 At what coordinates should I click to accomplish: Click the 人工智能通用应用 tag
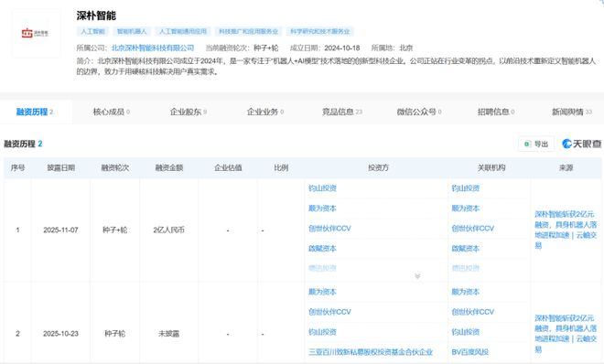click(183, 31)
